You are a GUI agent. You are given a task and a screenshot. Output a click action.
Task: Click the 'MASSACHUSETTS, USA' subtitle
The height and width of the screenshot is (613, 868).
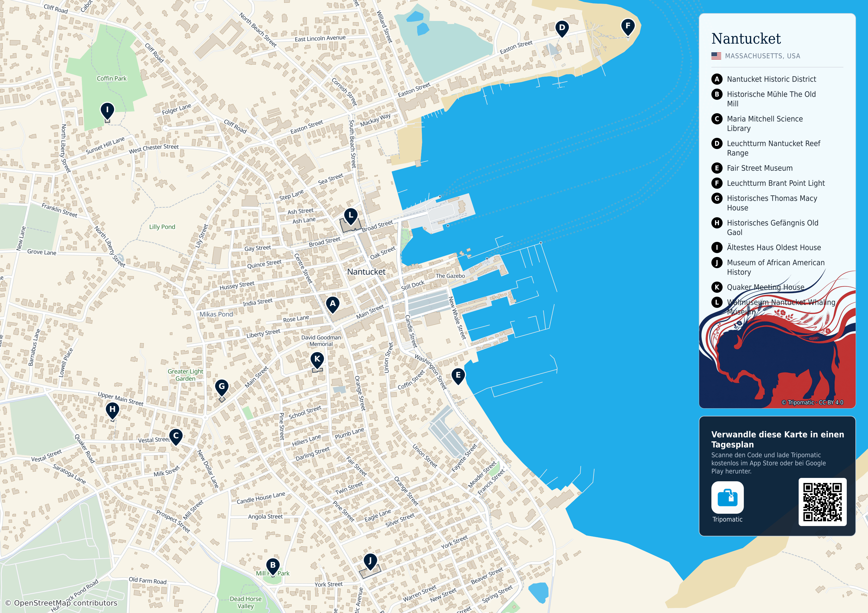point(763,56)
